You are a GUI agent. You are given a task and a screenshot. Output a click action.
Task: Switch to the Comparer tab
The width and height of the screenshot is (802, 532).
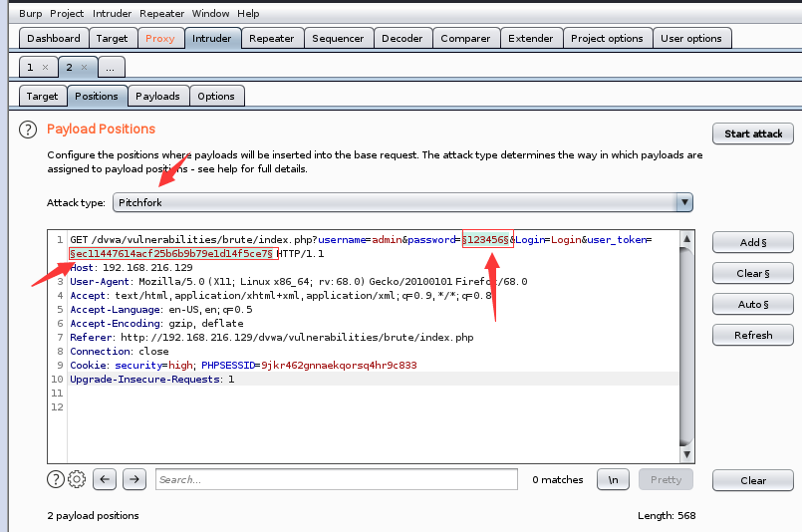tap(465, 39)
